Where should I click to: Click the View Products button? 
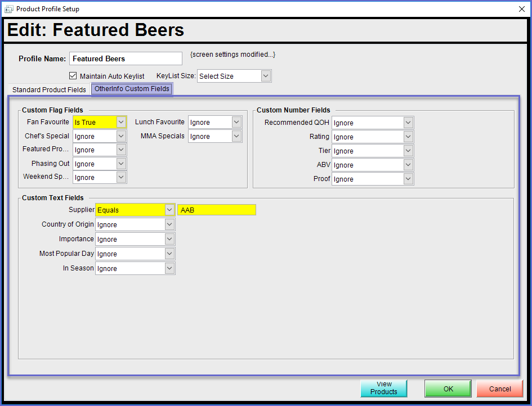pos(384,388)
